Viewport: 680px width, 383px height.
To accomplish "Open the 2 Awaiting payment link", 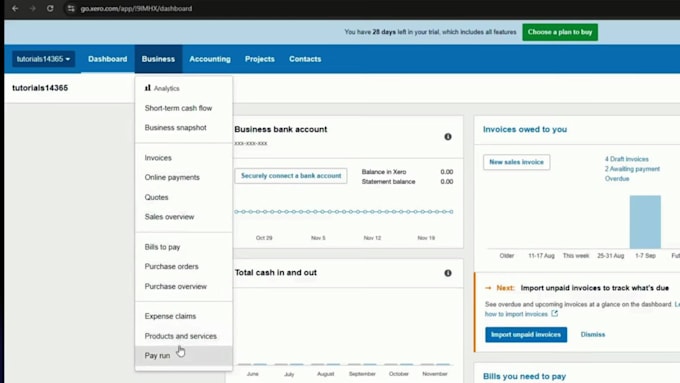I will click(632, 169).
